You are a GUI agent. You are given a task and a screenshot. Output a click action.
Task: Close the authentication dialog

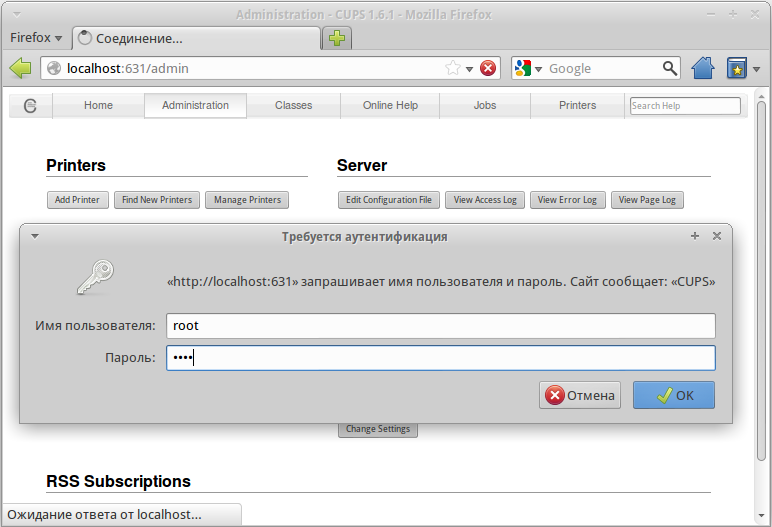click(x=717, y=236)
